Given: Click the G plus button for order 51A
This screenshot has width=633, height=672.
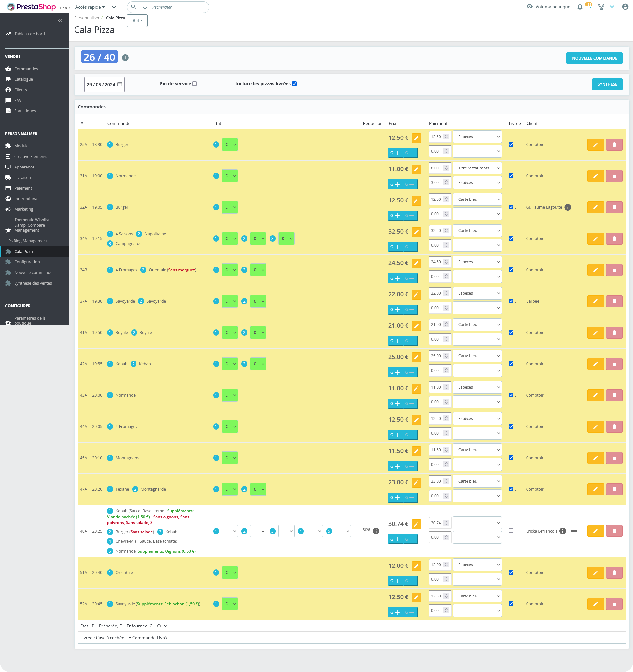Looking at the screenshot, I should (x=395, y=581).
